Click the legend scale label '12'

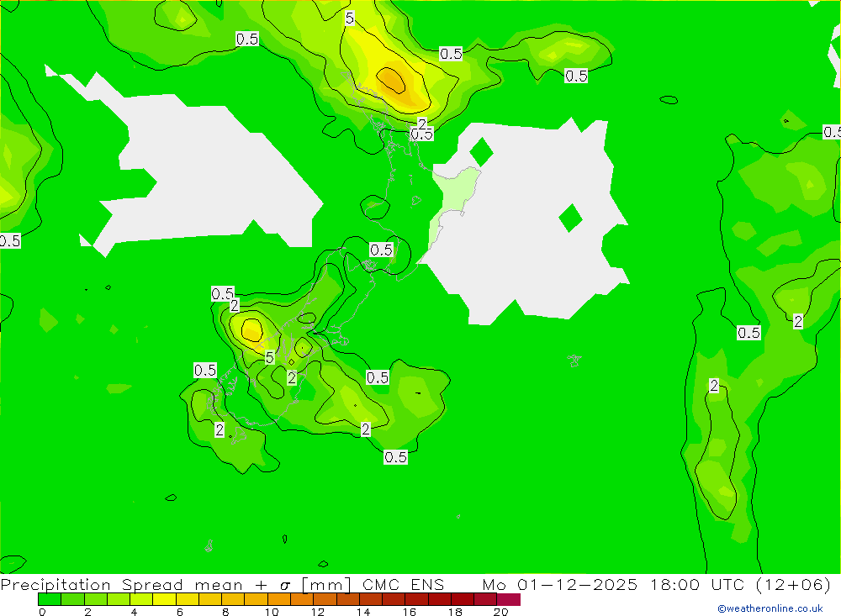(x=318, y=612)
